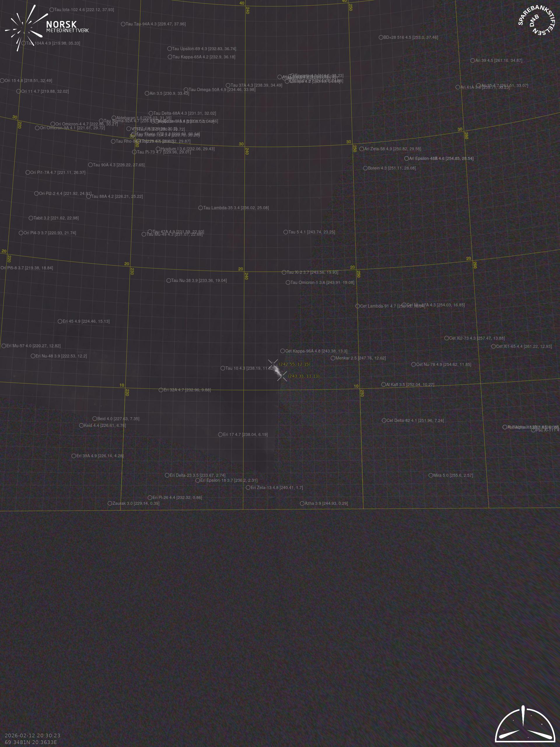The image size is (560, 747).
Task: Select the Mira 5.0 star circle
Action: (x=431, y=475)
